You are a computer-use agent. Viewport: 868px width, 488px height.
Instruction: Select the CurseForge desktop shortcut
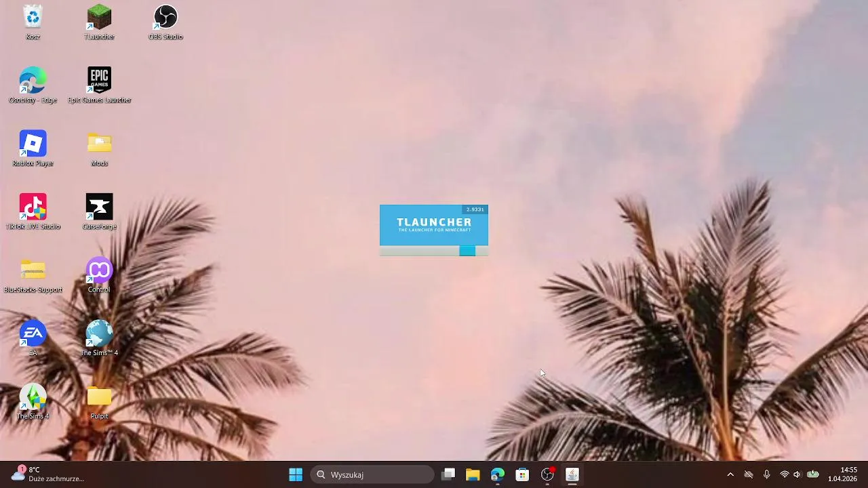(99, 211)
